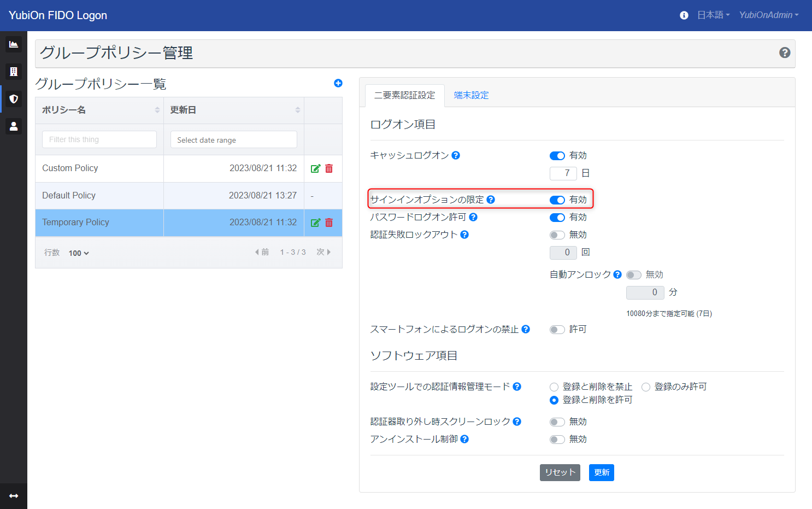
Task: Sort the table by 更新日 column
Action: point(234,110)
